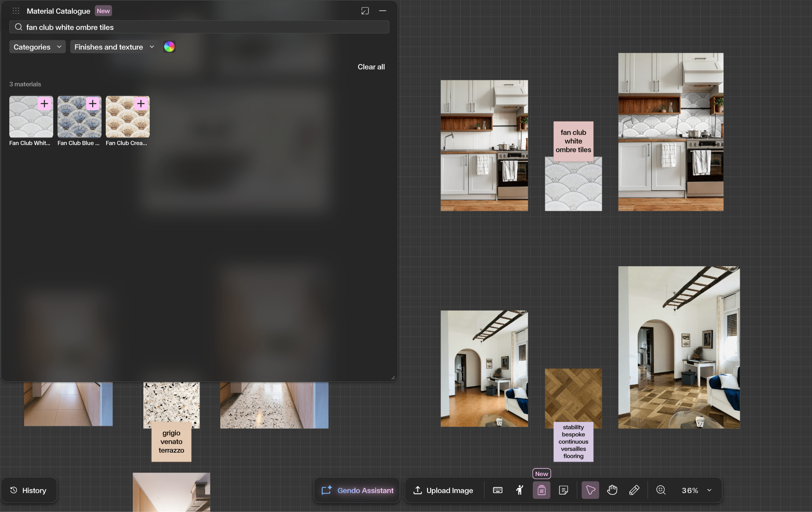Click the New badge next to Material Catalogue
812x512 pixels.
103,11
